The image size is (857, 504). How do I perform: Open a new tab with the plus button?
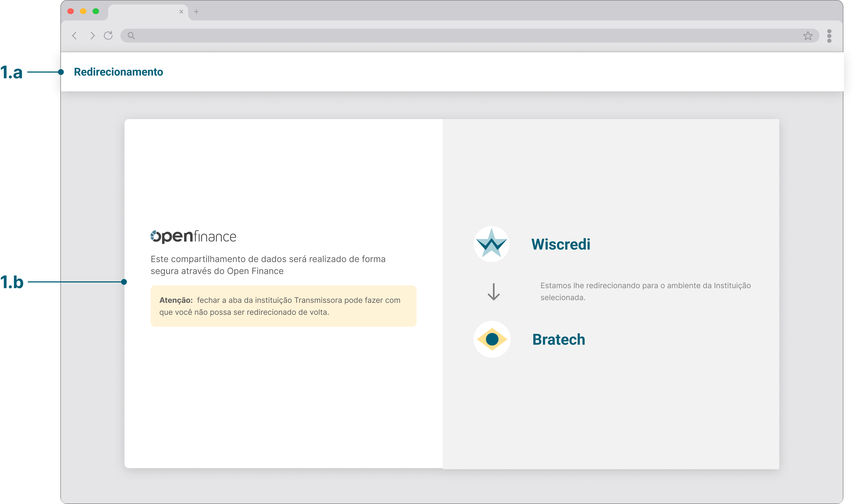196,12
